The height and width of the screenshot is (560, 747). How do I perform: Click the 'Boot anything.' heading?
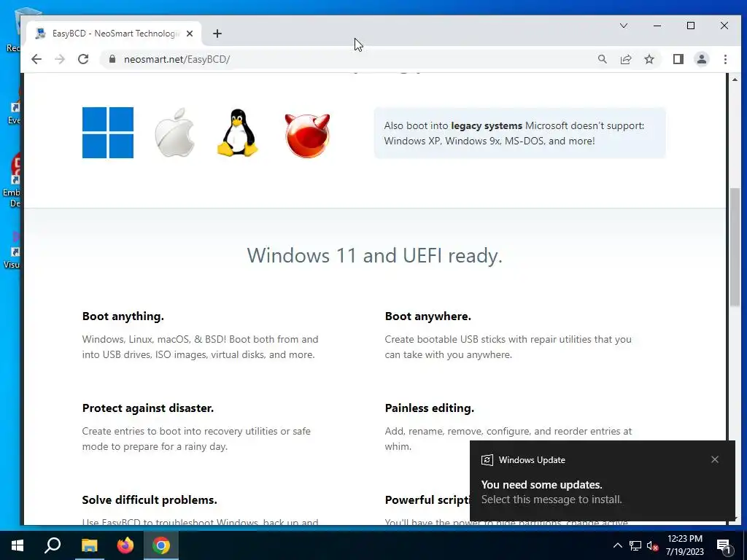click(x=123, y=316)
